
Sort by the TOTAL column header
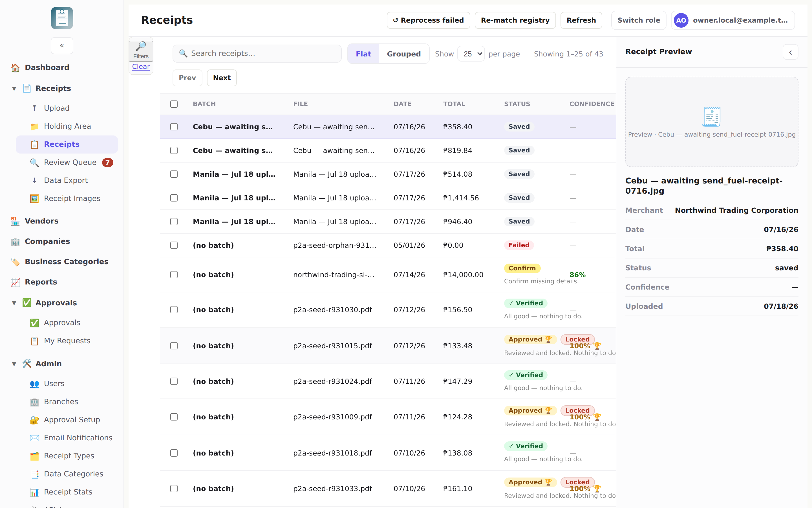coord(454,104)
